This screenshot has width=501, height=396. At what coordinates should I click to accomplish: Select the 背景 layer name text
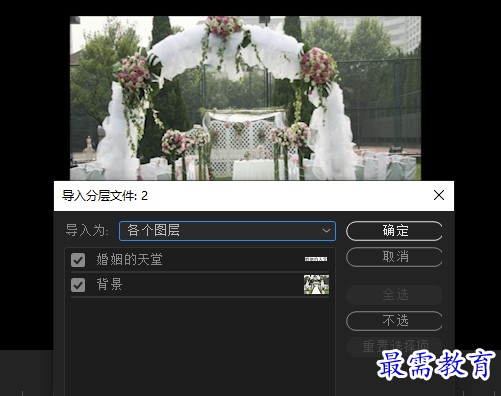click(109, 284)
